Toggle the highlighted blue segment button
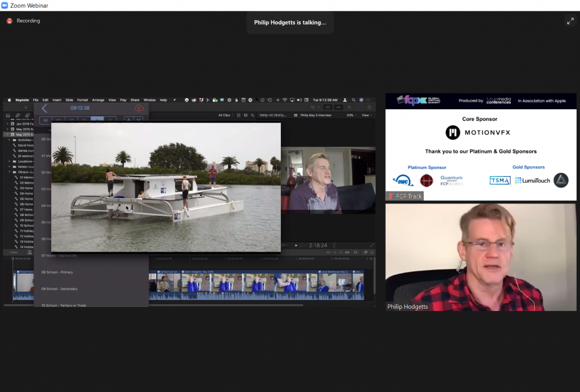Viewport: 580px width, 392px height. tap(98, 120)
